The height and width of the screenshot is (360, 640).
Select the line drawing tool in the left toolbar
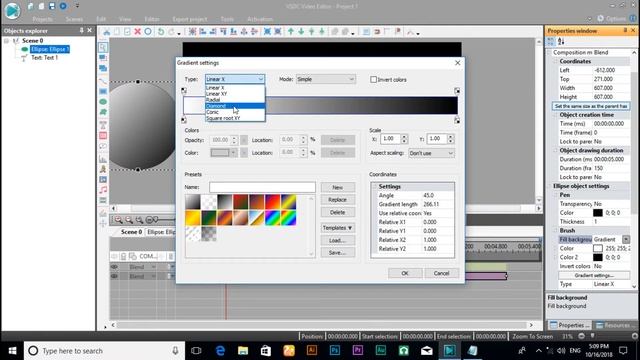coord(103,81)
